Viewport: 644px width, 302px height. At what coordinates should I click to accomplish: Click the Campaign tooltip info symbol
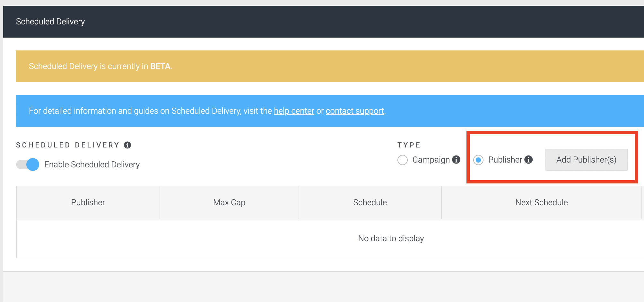point(457,160)
